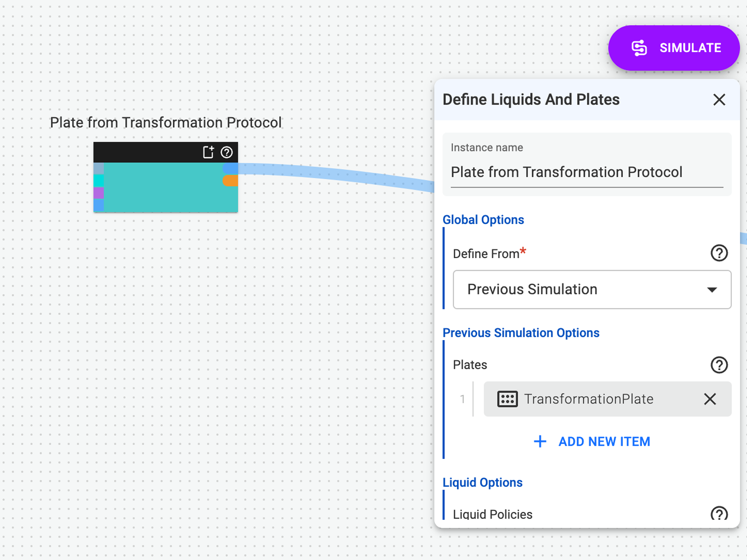
Task: Click the Previous Simulation dropdown arrow
Action: point(712,289)
